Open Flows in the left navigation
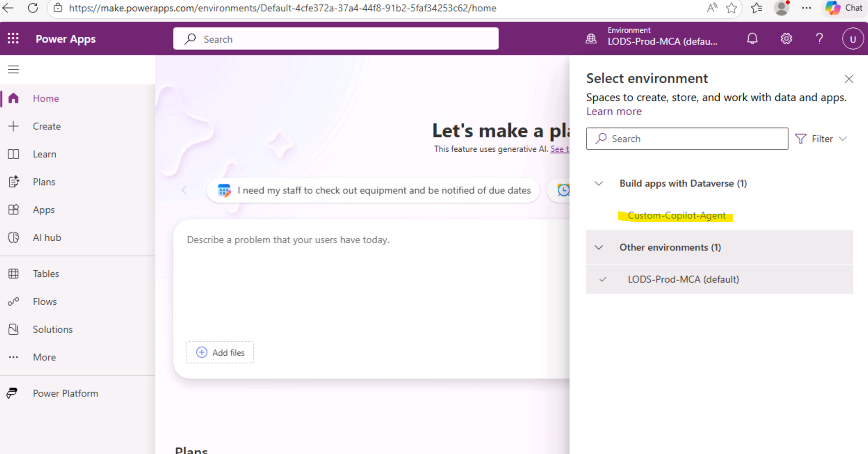 click(x=44, y=301)
